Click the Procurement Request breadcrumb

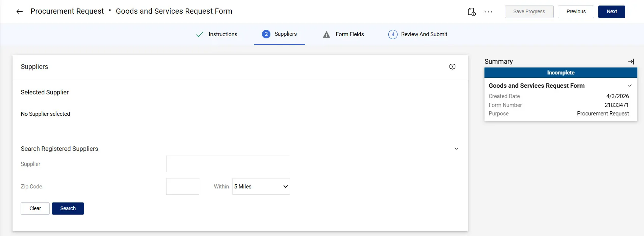(x=67, y=11)
